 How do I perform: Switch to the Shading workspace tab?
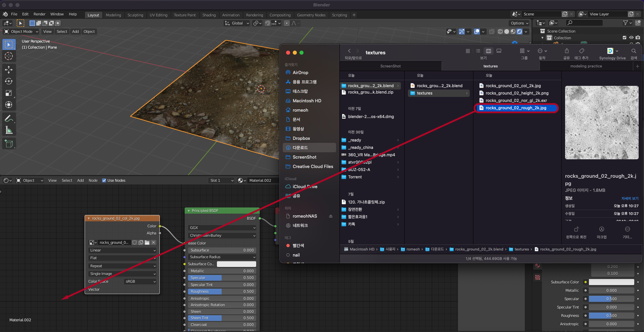pyautogui.click(x=209, y=15)
